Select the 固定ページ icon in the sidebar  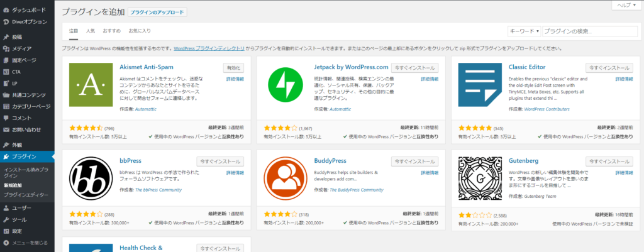(x=6, y=60)
